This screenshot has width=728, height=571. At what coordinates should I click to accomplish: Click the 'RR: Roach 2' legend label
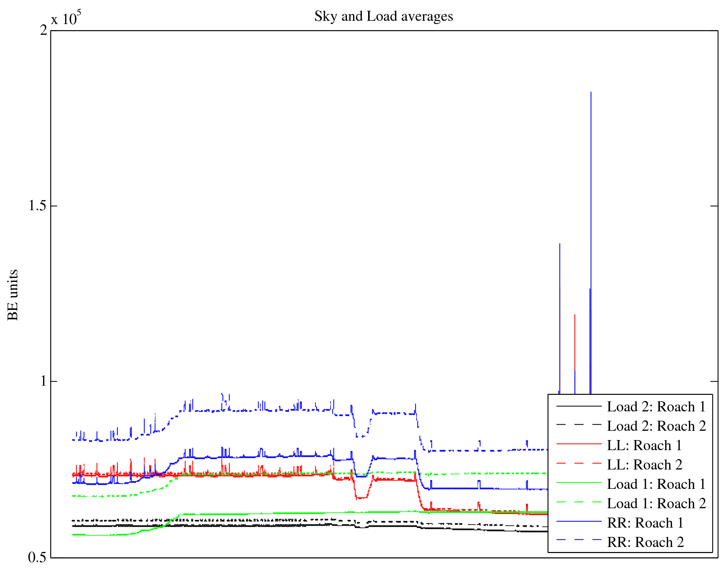pos(645,542)
